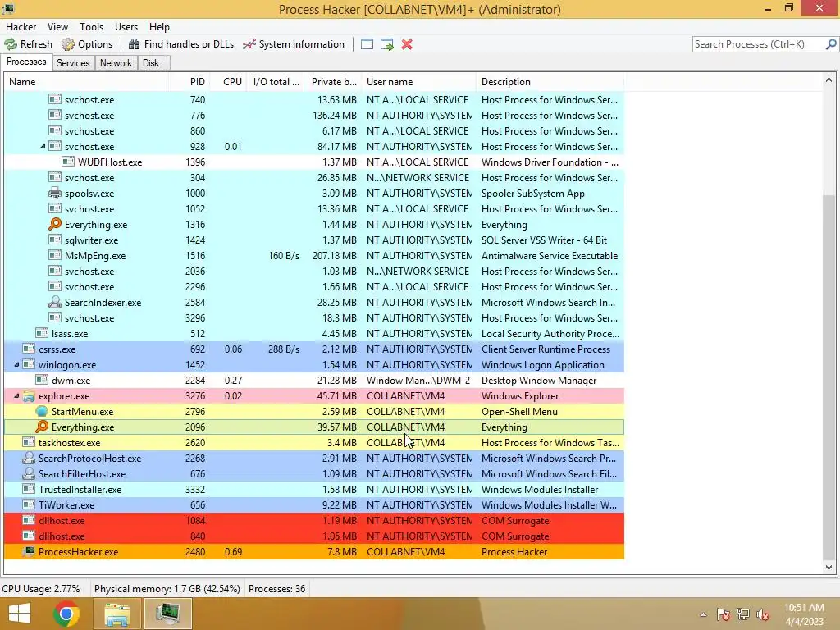This screenshot has width=840, height=630.
Task: Click the CPU Usage status text
Action: click(x=41, y=589)
